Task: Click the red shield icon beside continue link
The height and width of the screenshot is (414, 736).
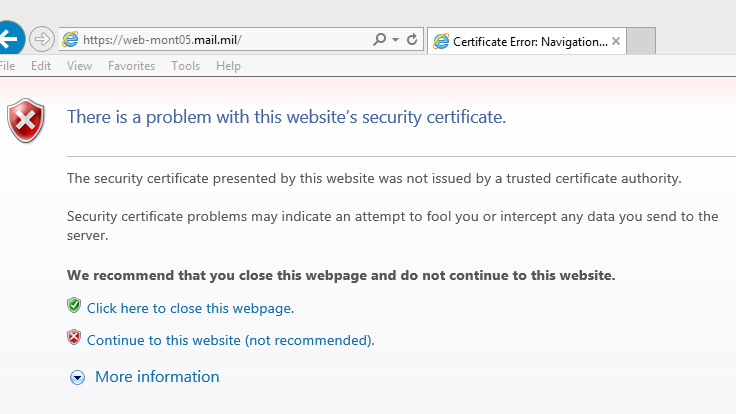Action: click(x=74, y=338)
